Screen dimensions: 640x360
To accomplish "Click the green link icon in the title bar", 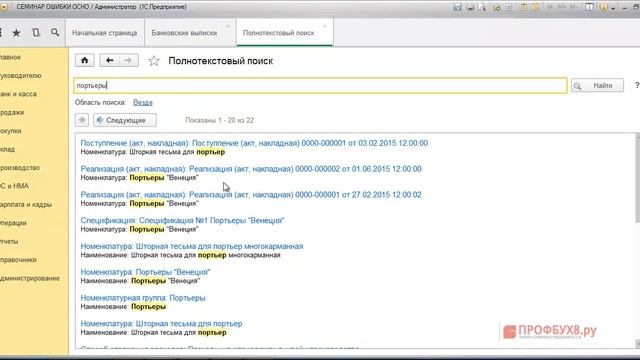I will (497, 7).
